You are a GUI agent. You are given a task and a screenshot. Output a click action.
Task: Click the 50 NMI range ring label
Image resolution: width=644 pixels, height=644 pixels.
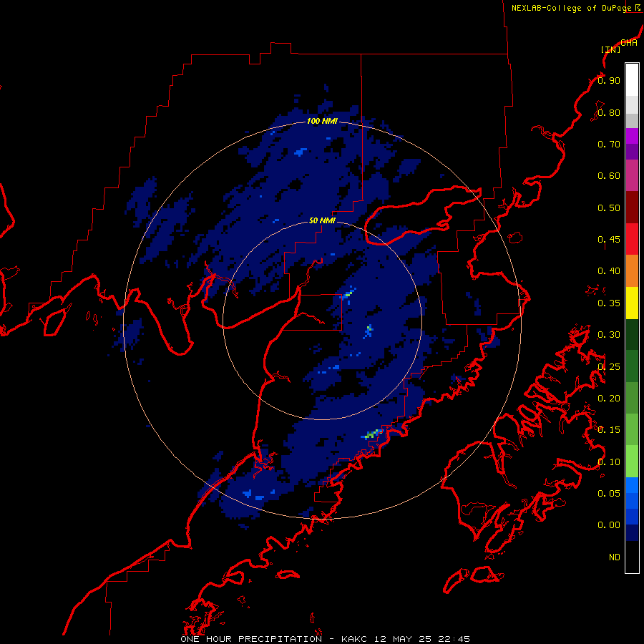click(322, 220)
